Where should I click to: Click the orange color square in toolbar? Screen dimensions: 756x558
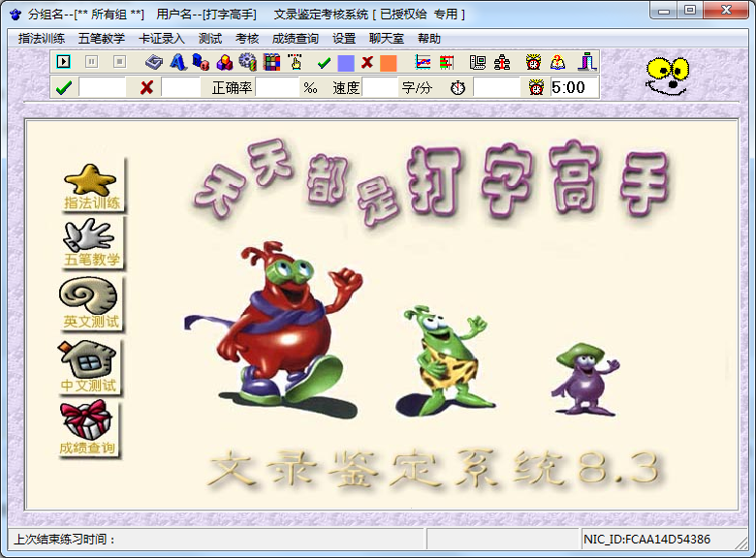pyautogui.click(x=389, y=62)
